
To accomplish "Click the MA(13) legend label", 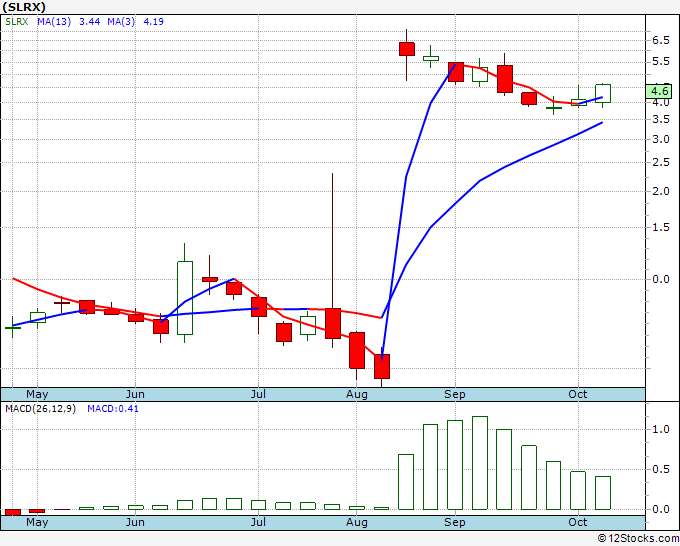I will click(54, 22).
